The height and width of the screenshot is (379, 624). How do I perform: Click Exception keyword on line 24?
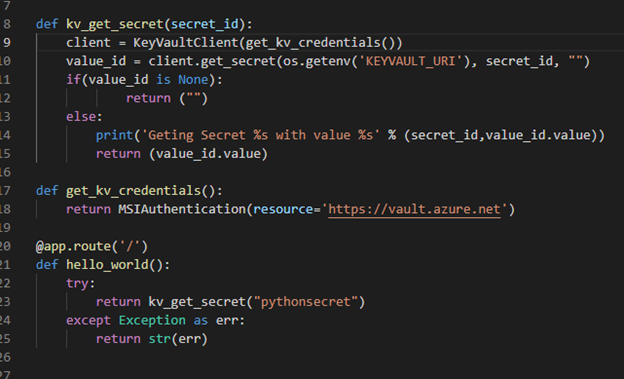tap(152, 320)
